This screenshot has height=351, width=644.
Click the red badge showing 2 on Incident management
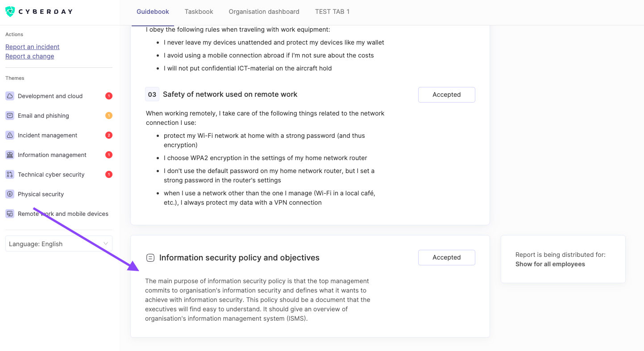click(x=109, y=135)
